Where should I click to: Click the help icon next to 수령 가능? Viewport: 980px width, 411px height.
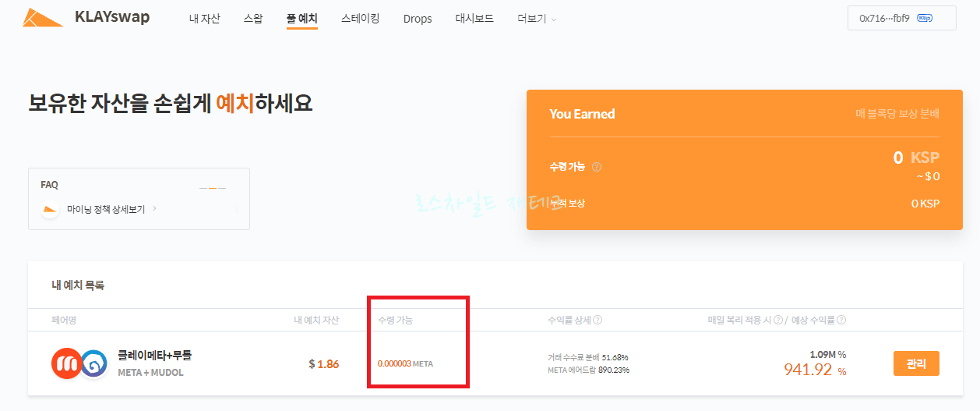[x=597, y=167]
